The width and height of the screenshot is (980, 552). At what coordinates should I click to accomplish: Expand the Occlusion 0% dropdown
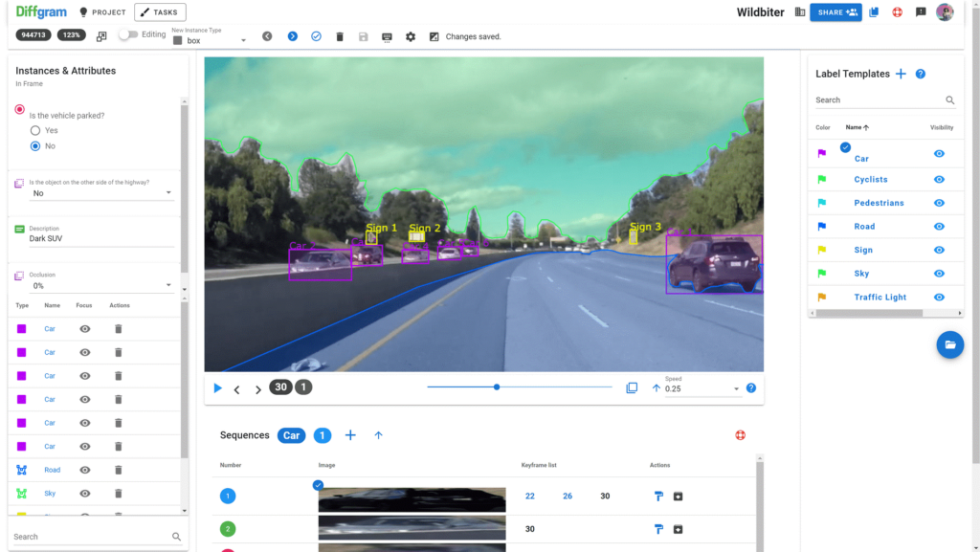100,285
